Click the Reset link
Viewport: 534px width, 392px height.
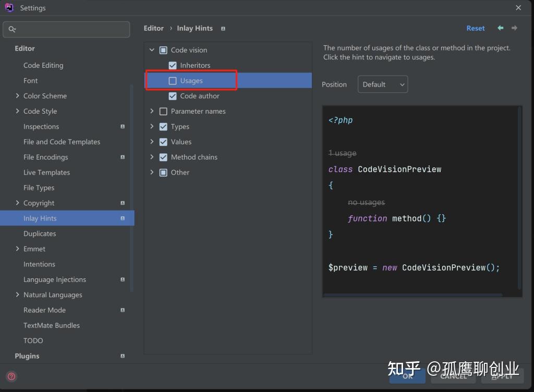[475, 28]
